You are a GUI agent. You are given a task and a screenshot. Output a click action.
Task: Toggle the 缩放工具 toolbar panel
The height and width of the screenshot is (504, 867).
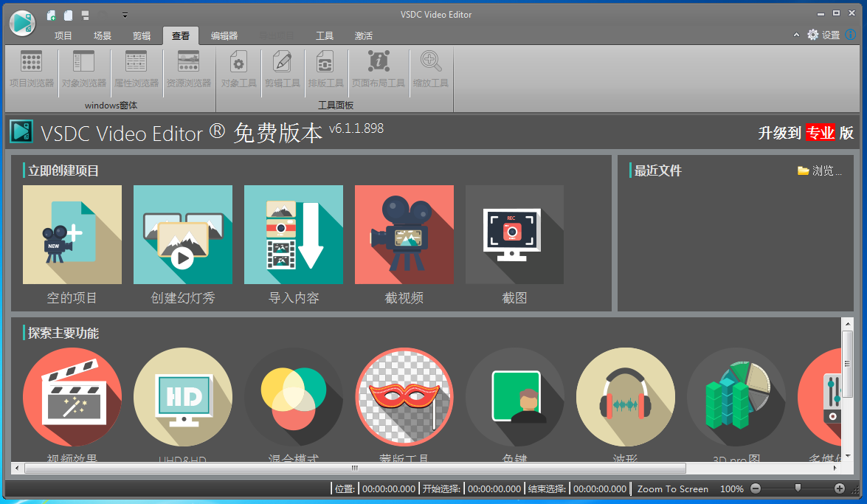[430, 69]
